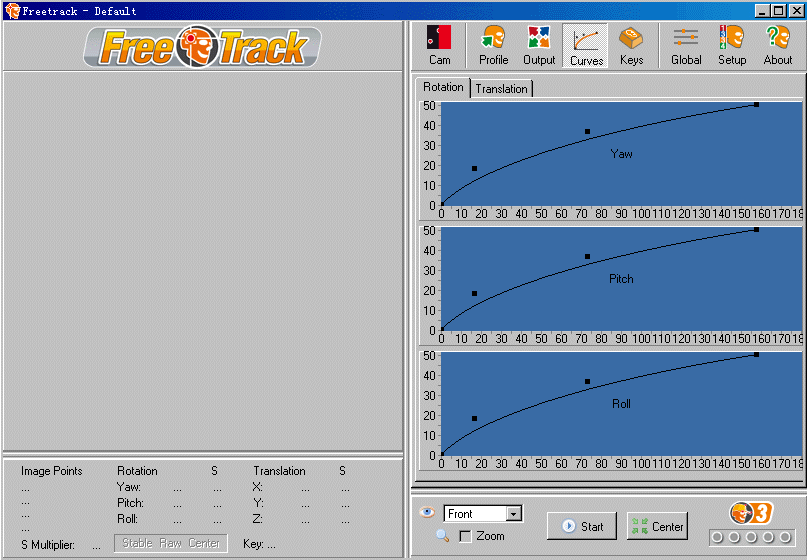Click the Yaw label in top graph
The image size is (807, 560).
click(621, 154)
